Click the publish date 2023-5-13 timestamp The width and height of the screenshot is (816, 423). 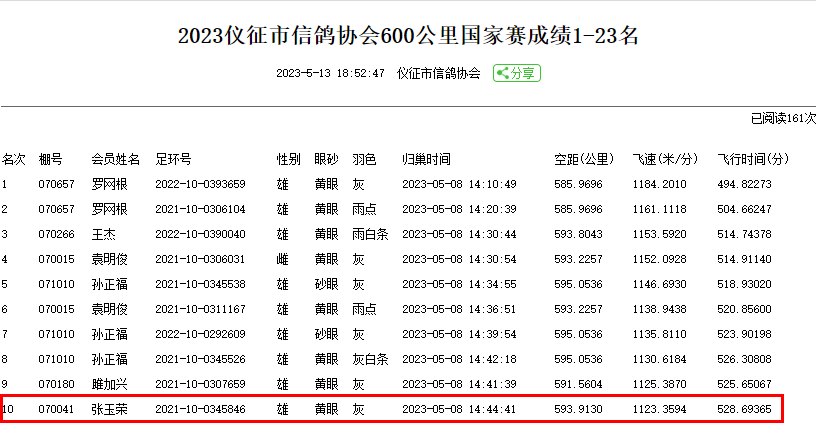(x=330, y=74)
